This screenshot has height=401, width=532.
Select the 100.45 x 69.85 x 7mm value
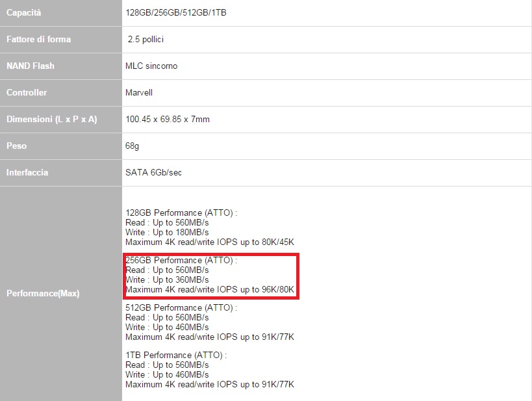tap(167, 119)
